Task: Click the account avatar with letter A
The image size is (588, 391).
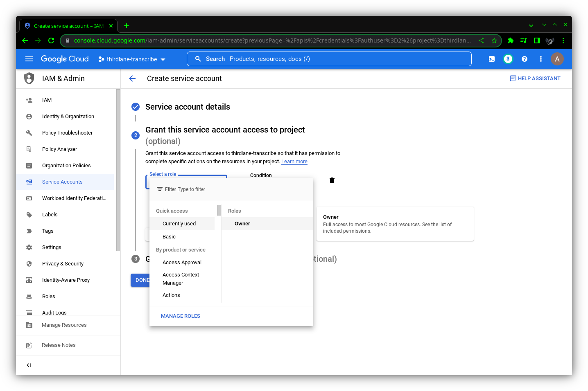Action: coord(557,59)
